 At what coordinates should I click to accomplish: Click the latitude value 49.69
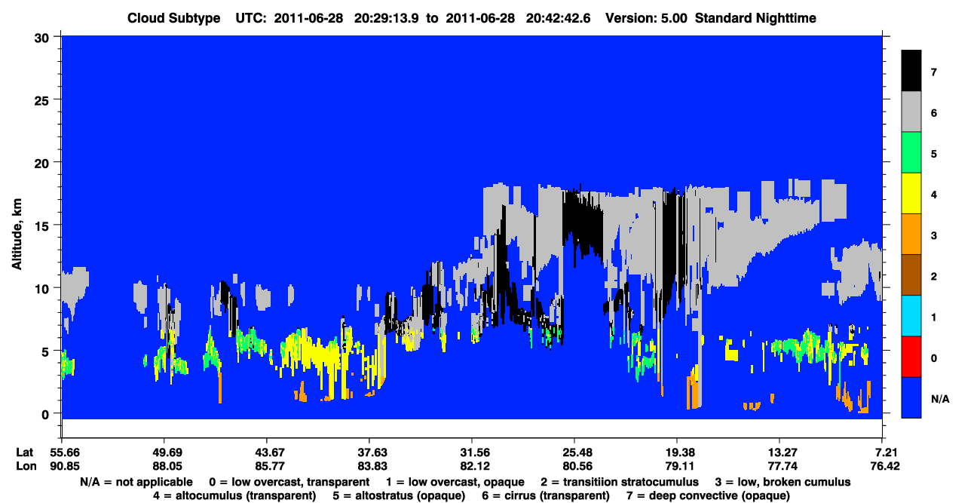(164, 452)
